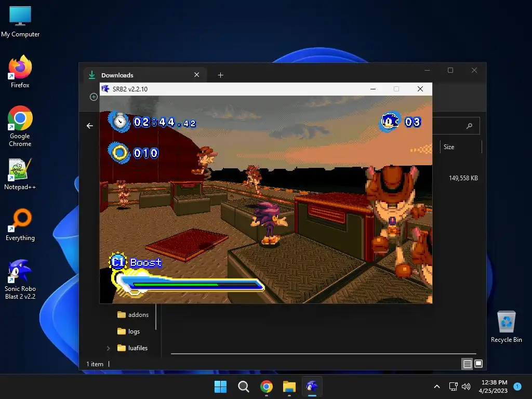Click the 010 ring count text
532x399 pixels.
145,153
